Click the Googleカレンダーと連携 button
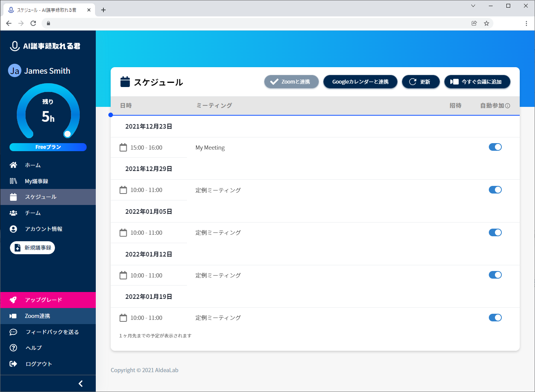 pos(360,82)
